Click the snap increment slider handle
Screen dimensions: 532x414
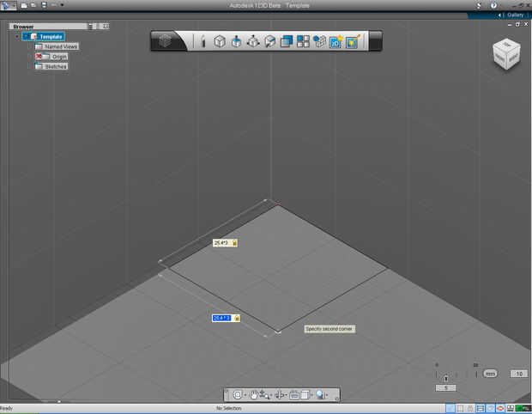[446, 377]
